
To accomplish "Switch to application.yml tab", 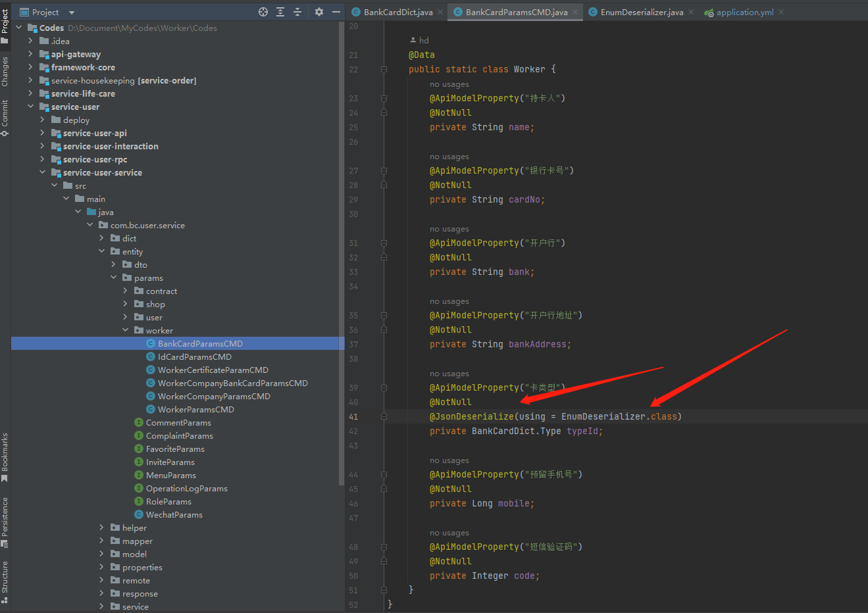I will pyautogui.click(x=744, y=12).
